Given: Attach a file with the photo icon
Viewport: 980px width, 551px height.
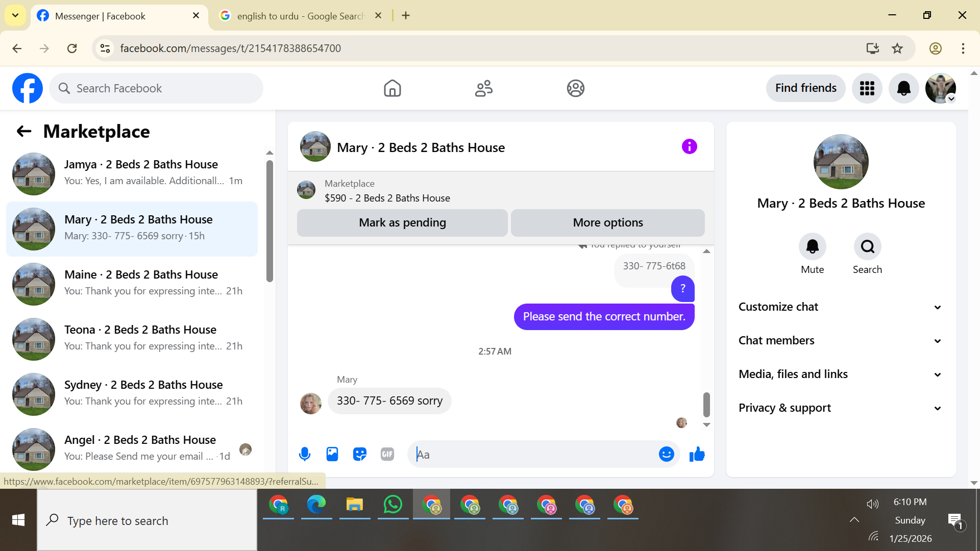Looking at the screenshot, I should tap(332, 454).
